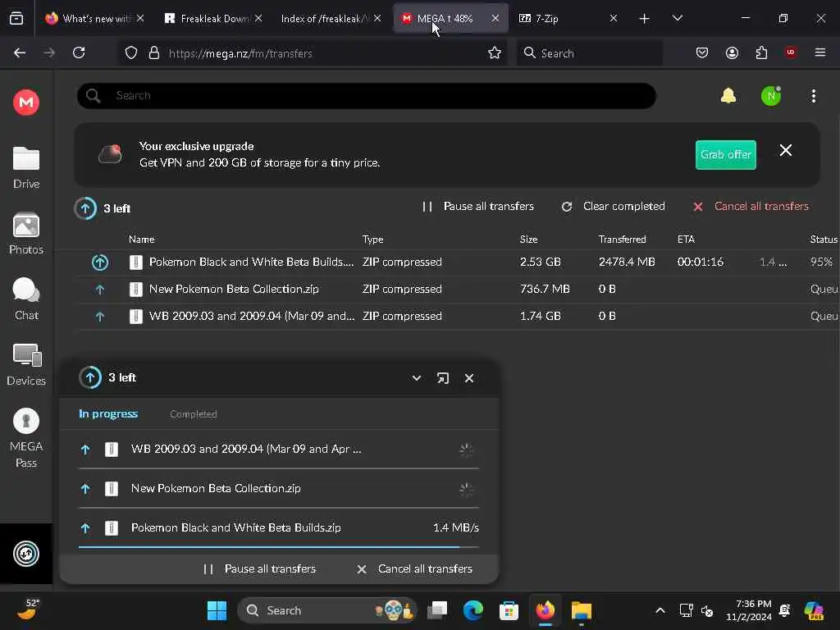Open the three-dot more options menu
This screenshot has height=630, width=840.
(x=813, y=96)
